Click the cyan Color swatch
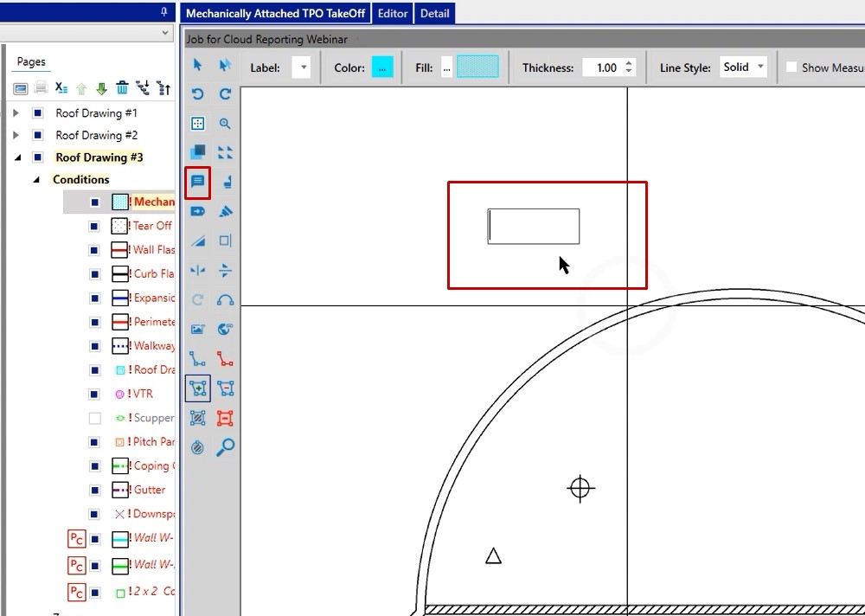 click(383, 67)
